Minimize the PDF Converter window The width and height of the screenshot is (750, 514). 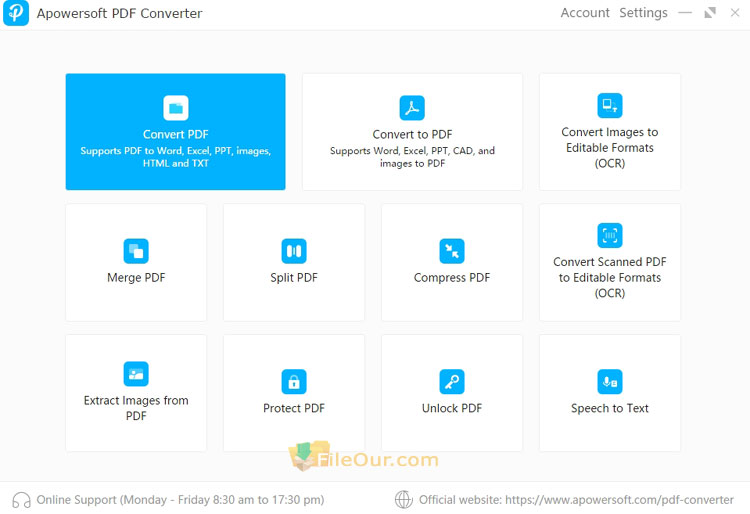685,13
